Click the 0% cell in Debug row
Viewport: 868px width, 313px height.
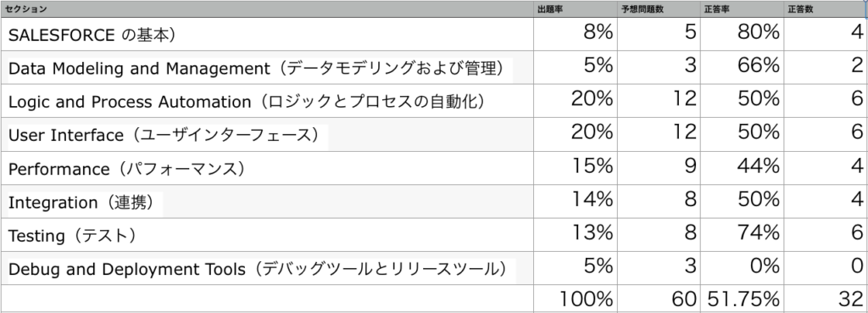[x=743, y=269]
